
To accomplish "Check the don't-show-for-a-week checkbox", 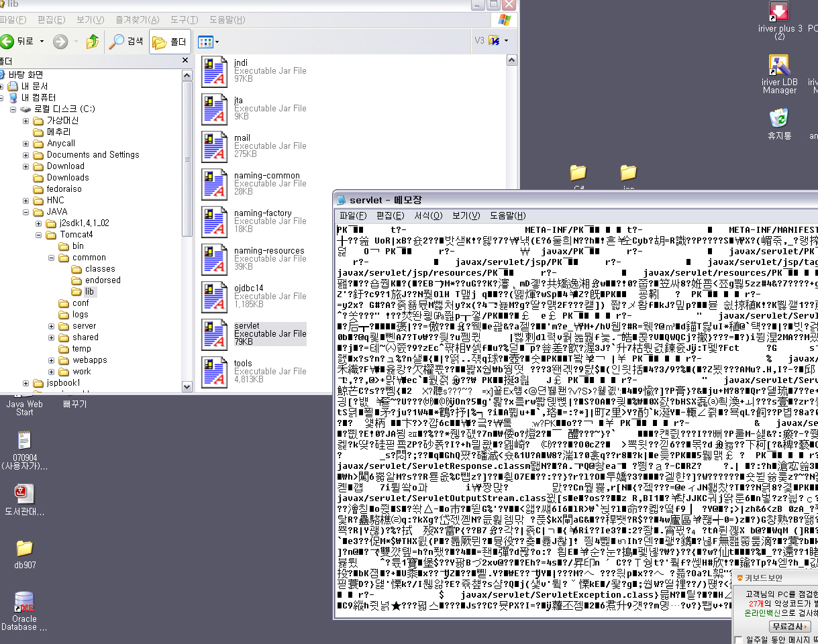I will click(739, 639).
